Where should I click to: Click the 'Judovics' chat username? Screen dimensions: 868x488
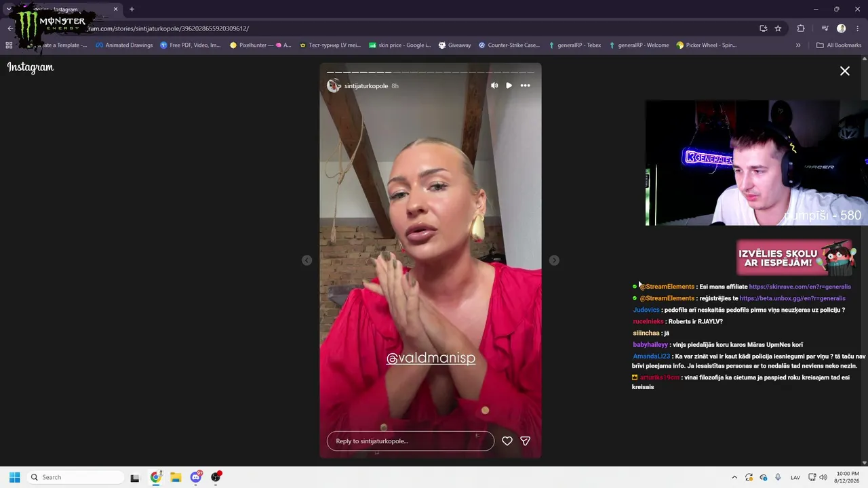(646, 310)
